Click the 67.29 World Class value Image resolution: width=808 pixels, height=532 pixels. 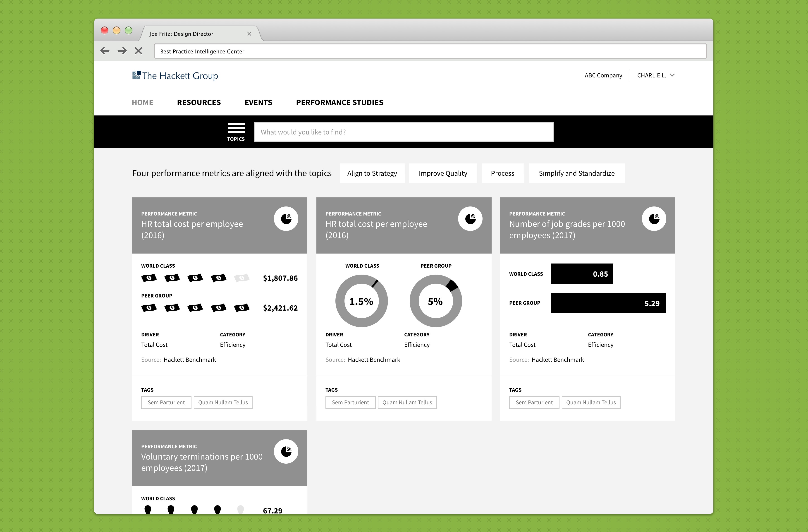click(273, 511)
